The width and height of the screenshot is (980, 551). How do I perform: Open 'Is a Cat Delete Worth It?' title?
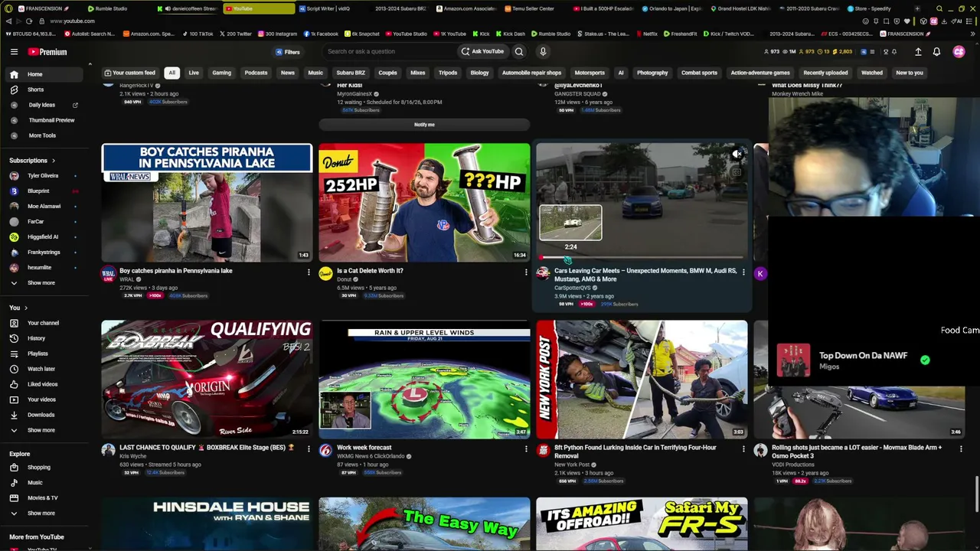370,271
